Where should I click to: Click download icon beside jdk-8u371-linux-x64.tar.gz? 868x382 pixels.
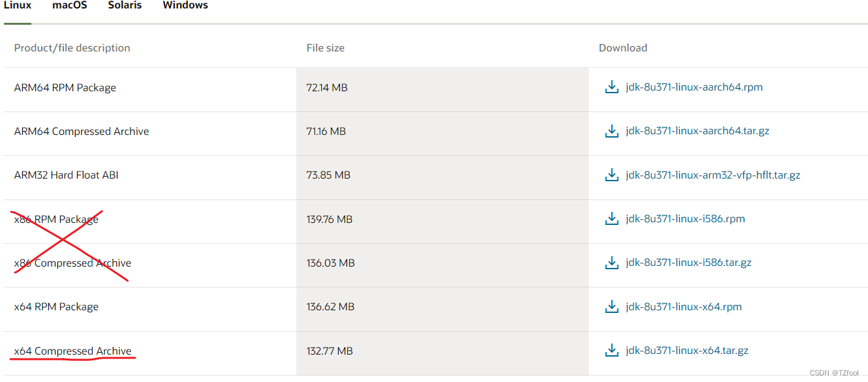coord(612,351)
